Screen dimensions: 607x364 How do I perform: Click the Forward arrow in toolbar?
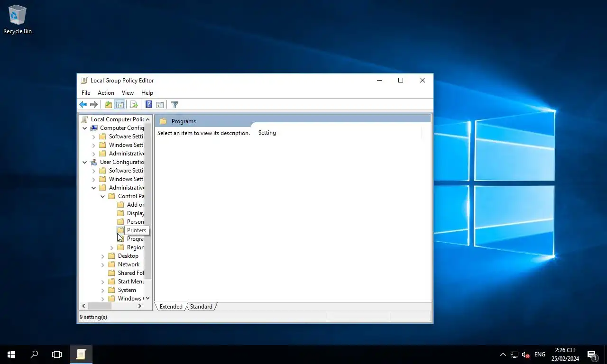pyautogui.click(x=94, y=105)
